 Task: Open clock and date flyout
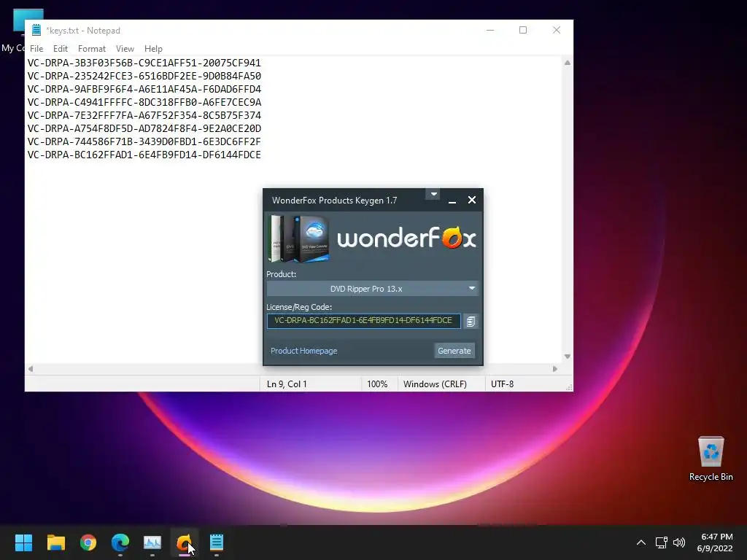pos(715,542)
